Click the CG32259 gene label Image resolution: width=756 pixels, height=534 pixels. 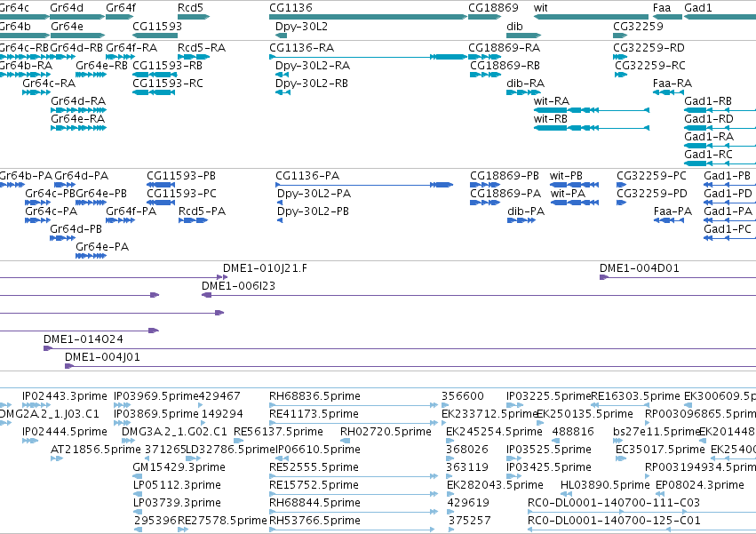[638, 26]
